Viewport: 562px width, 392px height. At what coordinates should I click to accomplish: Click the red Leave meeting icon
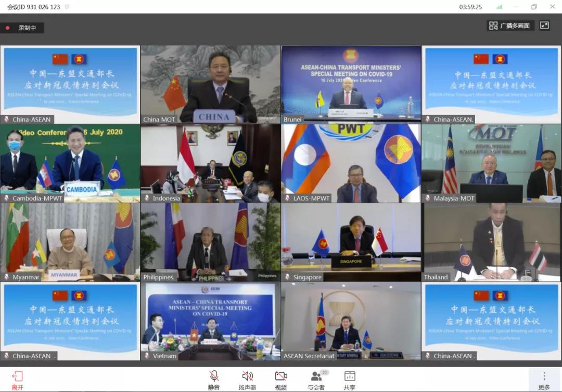17,376
